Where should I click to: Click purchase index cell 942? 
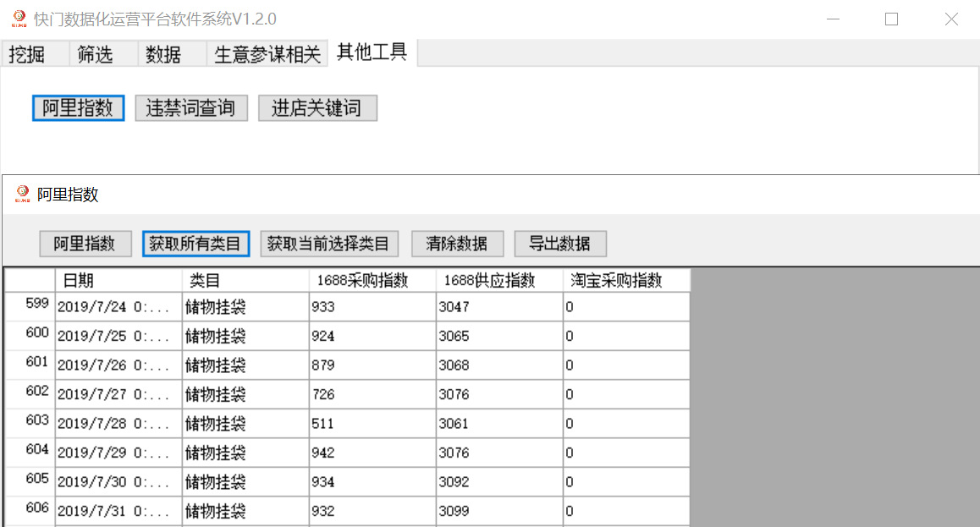click(x=372, y=453)
